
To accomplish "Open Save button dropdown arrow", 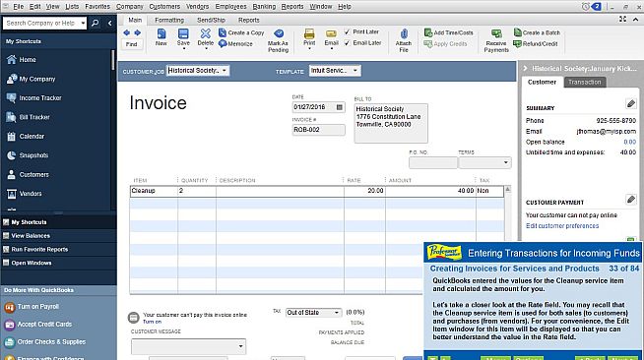I will point(183,49).
